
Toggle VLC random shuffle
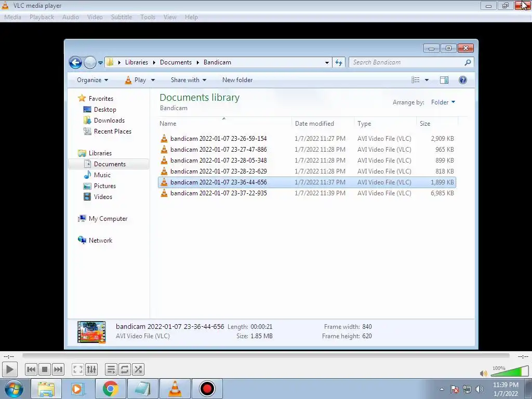pos(138,369)
